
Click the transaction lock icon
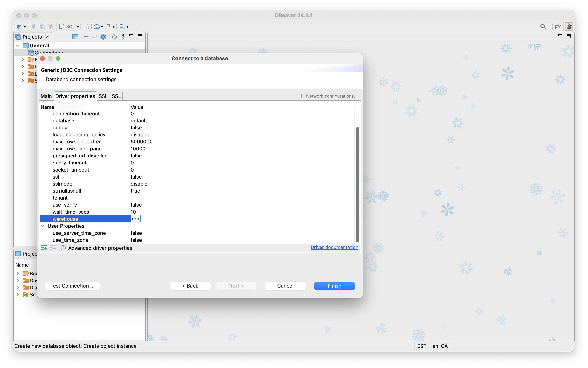[x=86, y=27]
